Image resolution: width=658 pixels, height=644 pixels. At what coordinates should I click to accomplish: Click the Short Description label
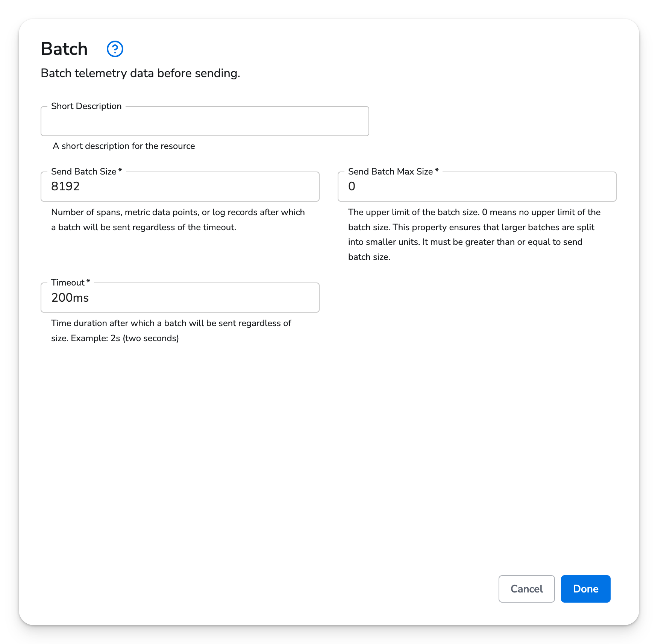pyautogui.click(x=86, y=106)
